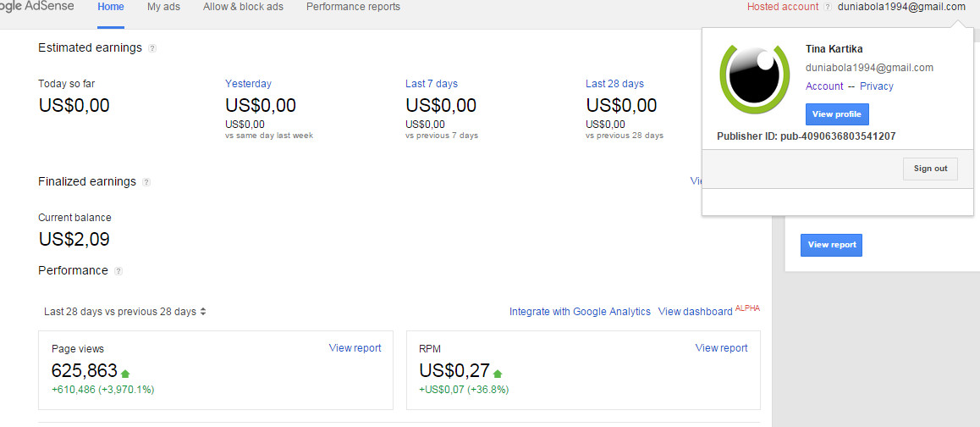Image resolution: width=980 pixels, height=427 pixels.
Task: Toggle account menu via email in header
Action: click(x=902, y=7)
